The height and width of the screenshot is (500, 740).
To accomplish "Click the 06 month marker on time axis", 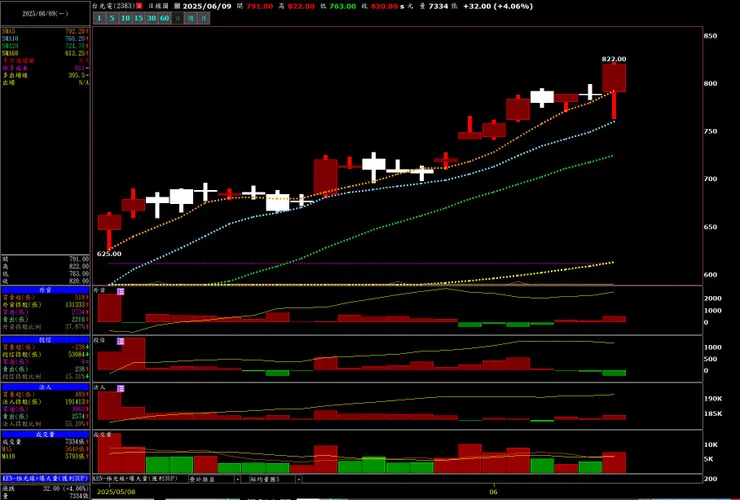I will [x=494, y=492].
